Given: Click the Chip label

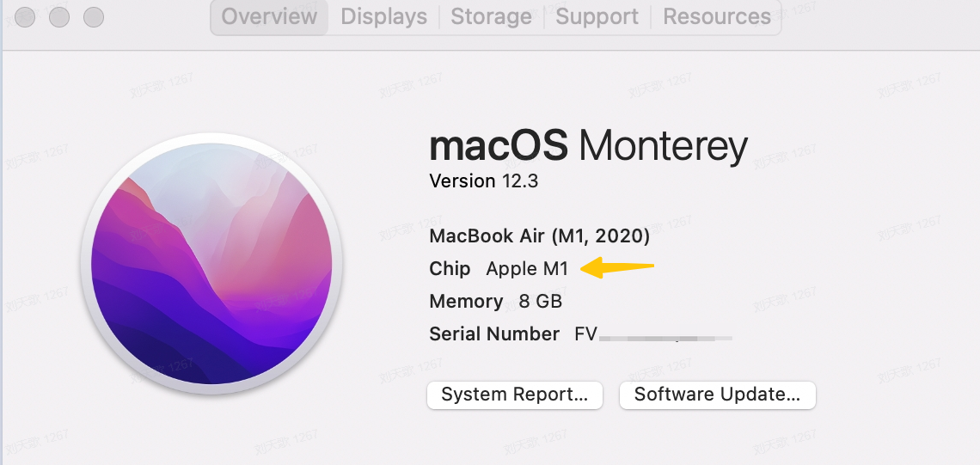Looking at the screenshot, I should tap(450, 269).
